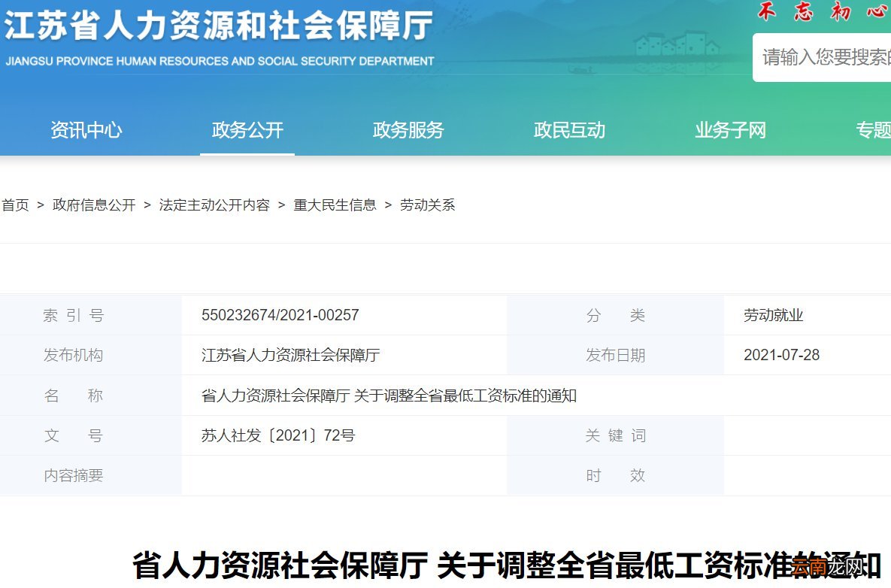This screenshot has width=891, height=588.
Task: Click the 江苏省人力资源和社会保障厅 site title
Action: point(219,26)
